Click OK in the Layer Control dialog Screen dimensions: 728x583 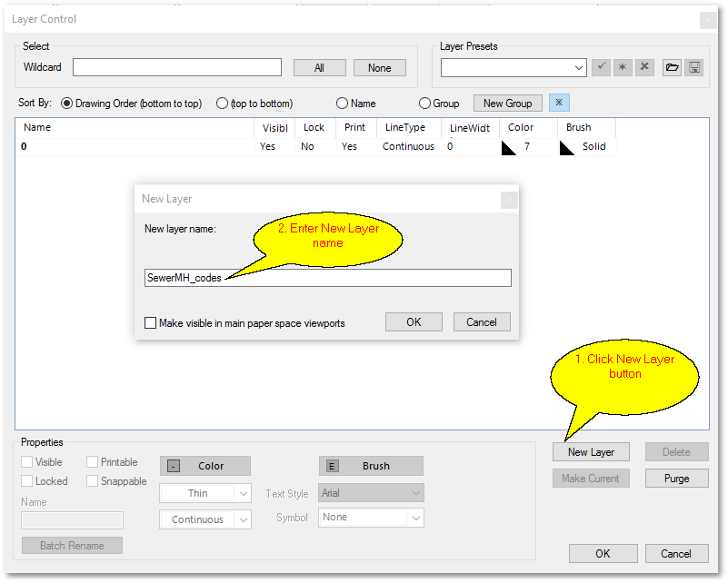pyautogui.click(x=603, y=553)
